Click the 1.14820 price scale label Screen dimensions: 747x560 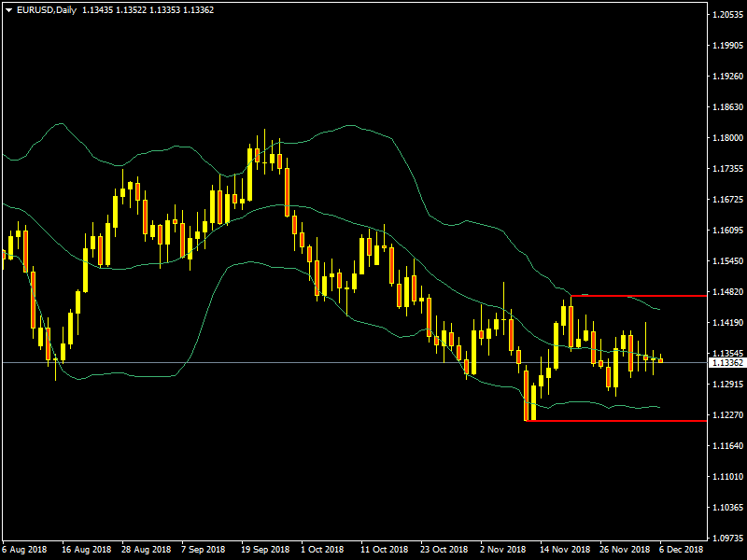tap(726, 292)
